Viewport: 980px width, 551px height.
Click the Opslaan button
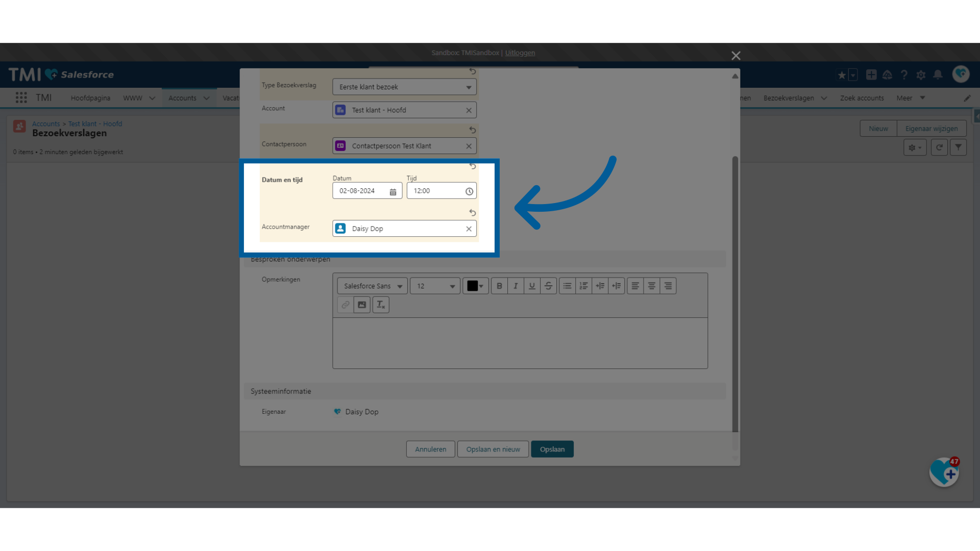click(552, 449)
